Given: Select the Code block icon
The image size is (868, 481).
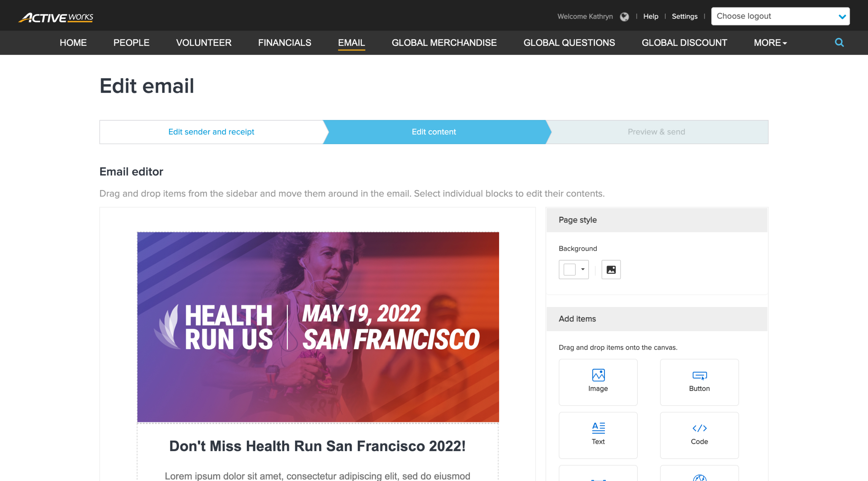Looking at the screenshot, I should pos(699,435).
